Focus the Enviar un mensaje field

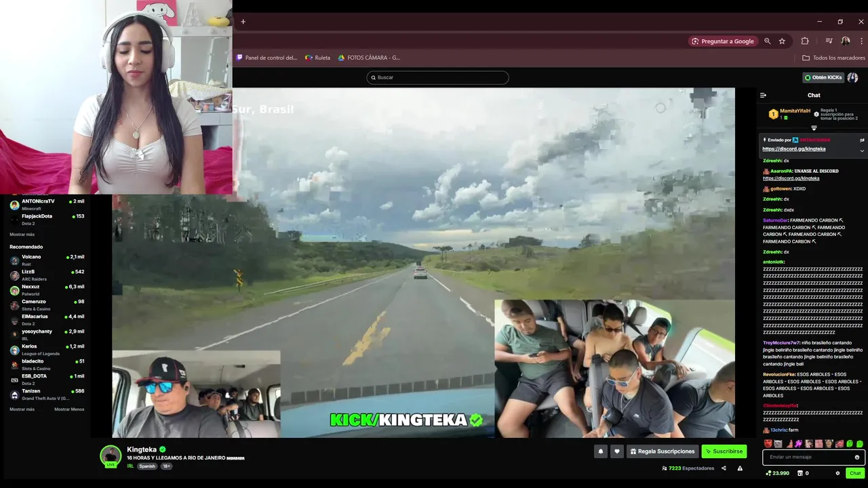pos(814,457)
